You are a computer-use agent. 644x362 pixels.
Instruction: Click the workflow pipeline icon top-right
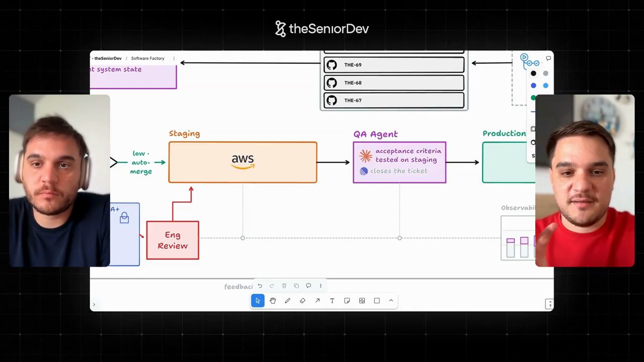pyautogui.click(x=530, y=60)
